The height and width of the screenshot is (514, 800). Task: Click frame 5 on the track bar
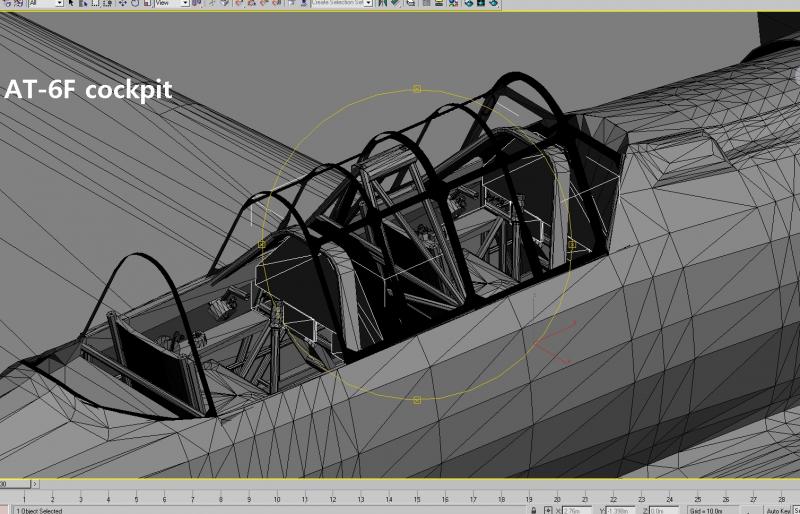[136, 499]
